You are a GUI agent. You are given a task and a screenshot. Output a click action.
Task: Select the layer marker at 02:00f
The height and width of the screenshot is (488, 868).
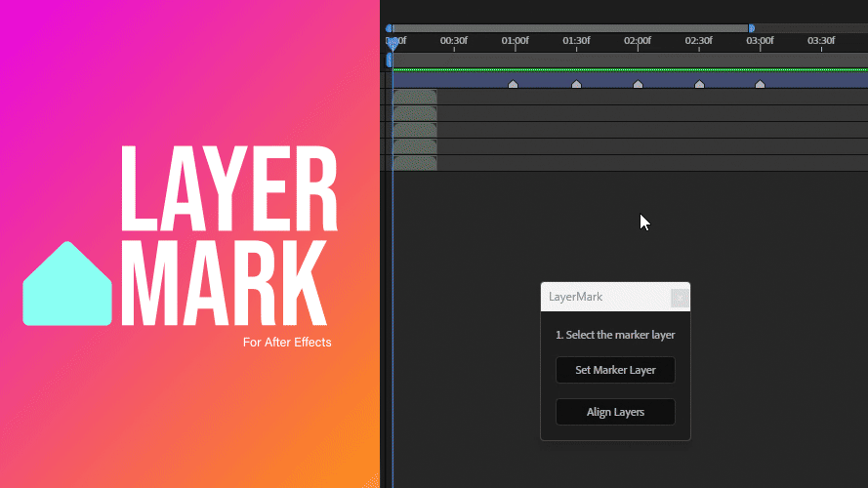(x=638, y=84)
